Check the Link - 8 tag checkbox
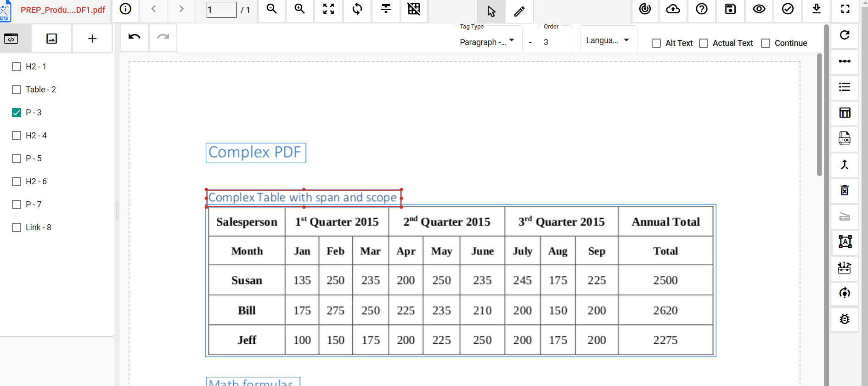Screen dimensions: 868x386 (17, 227)
